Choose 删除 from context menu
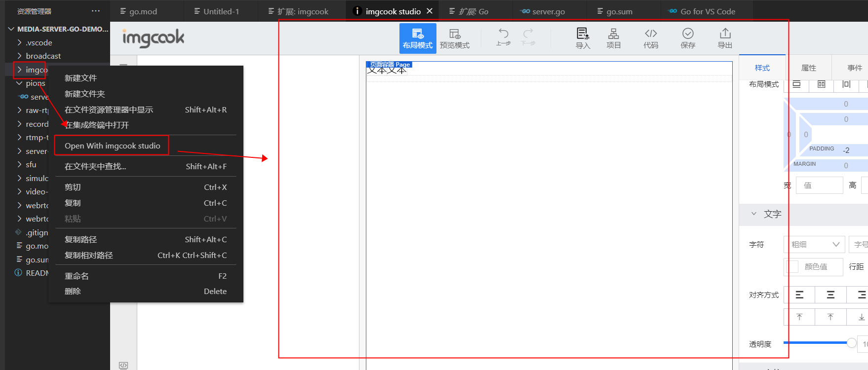 coord(146,291)
